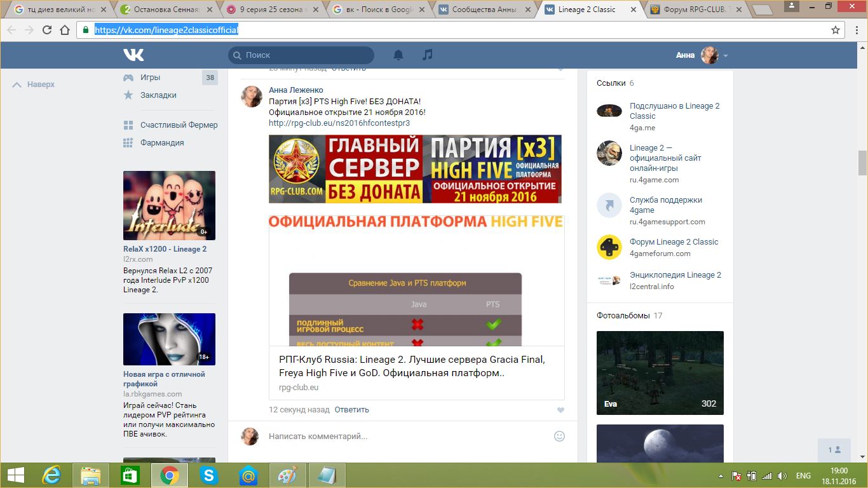The height and width of the screenshot is (488, 868).
Task: Open the Ссылки links section header
Action: [615, 83]
